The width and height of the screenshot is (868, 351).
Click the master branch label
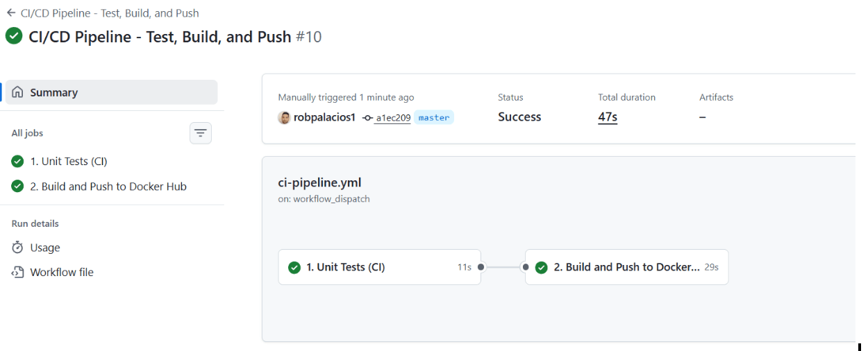click(x=434, y=118)
